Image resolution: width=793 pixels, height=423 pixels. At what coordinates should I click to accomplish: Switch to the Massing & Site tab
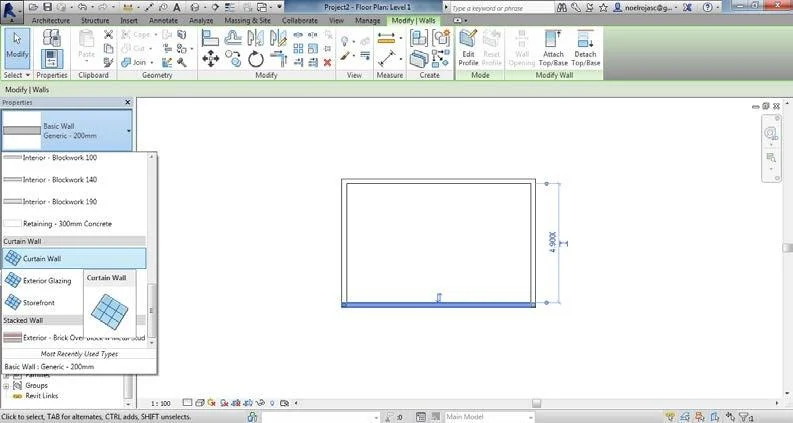[247, 21]
